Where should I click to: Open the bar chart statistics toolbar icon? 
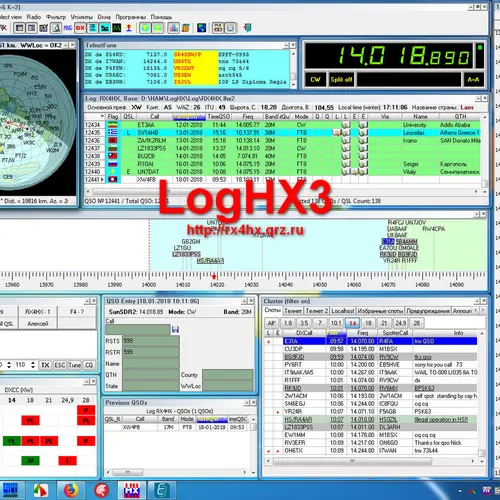point(174,28)
